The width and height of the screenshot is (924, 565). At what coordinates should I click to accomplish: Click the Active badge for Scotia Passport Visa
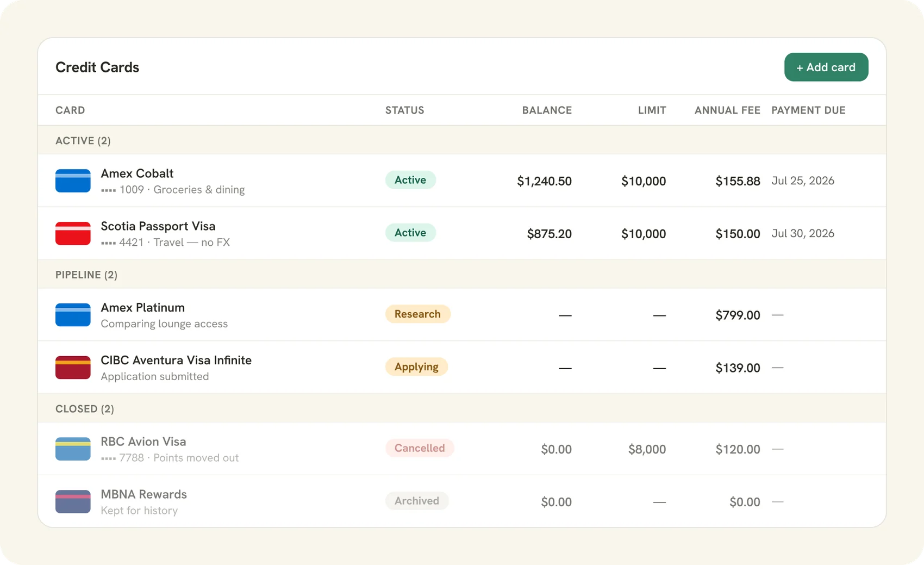[410, 233]
